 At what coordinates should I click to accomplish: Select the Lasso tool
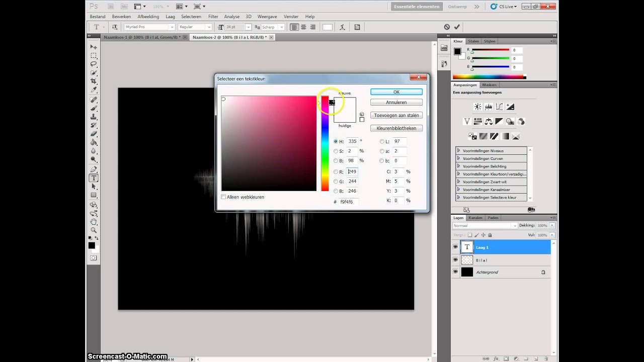click(94, 64)
